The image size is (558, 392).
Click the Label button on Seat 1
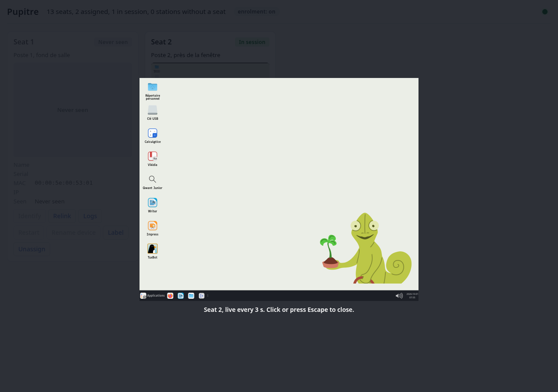tap(116, 233)
